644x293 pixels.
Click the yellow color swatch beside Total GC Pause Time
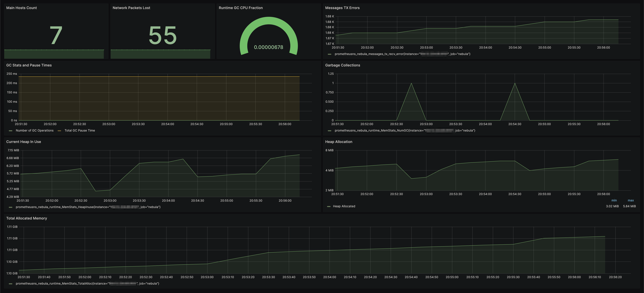pos(59,131)
